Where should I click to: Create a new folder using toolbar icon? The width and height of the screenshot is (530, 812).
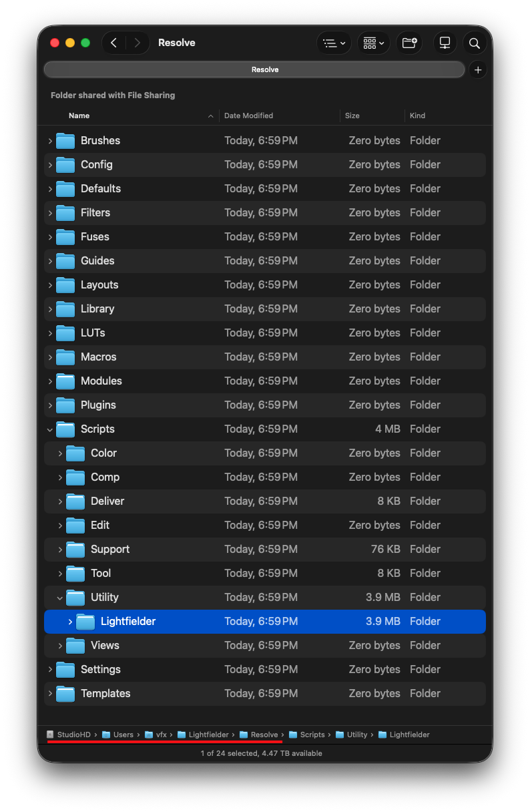409,43
